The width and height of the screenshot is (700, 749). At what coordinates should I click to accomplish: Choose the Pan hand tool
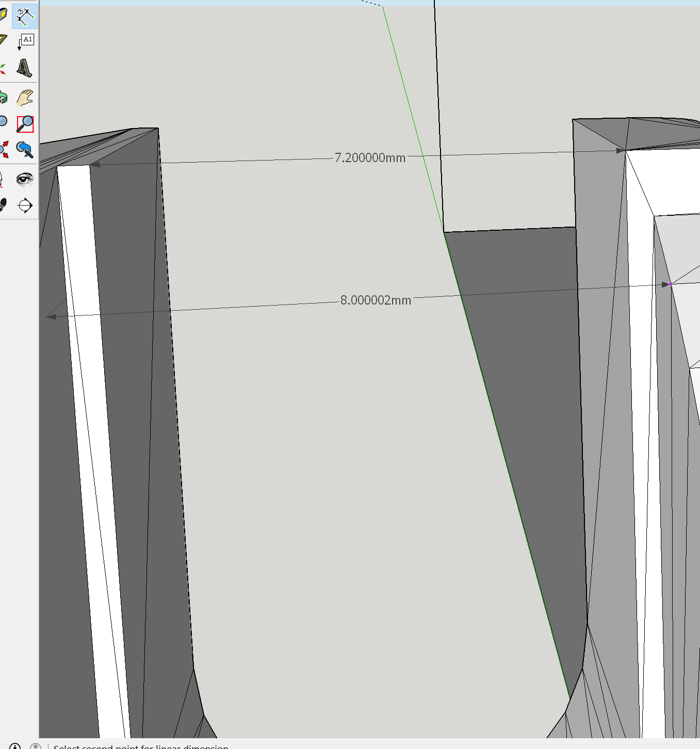click(x=24, y=98)
